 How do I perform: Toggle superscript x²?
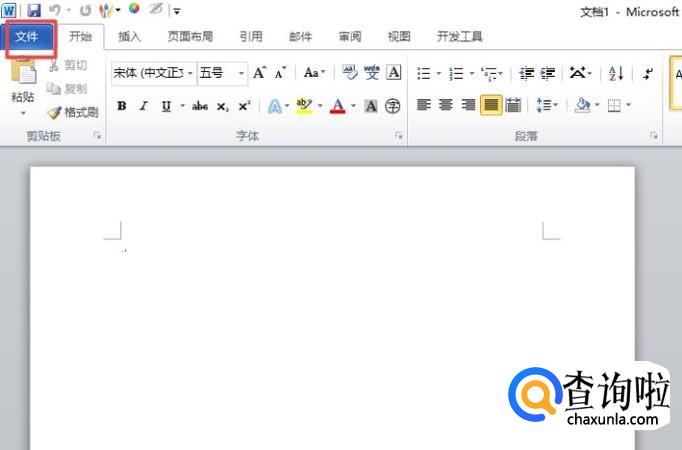[x=244, y=106]
